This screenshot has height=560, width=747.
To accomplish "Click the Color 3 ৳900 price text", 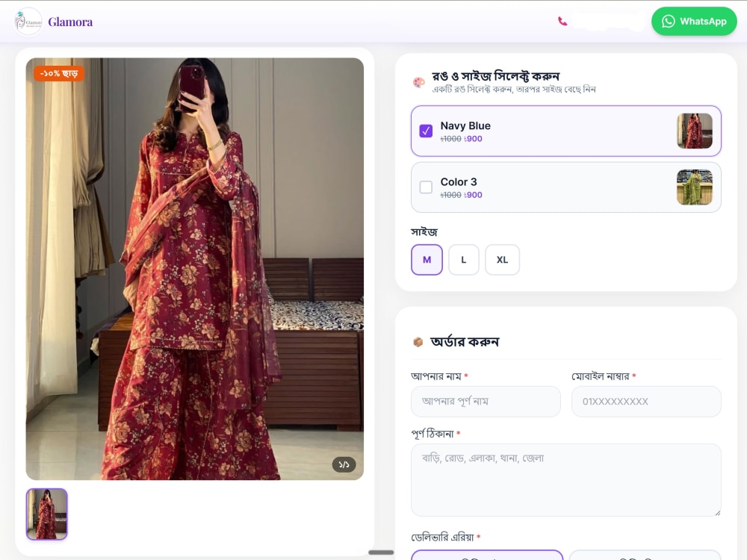I will (473, 195).
